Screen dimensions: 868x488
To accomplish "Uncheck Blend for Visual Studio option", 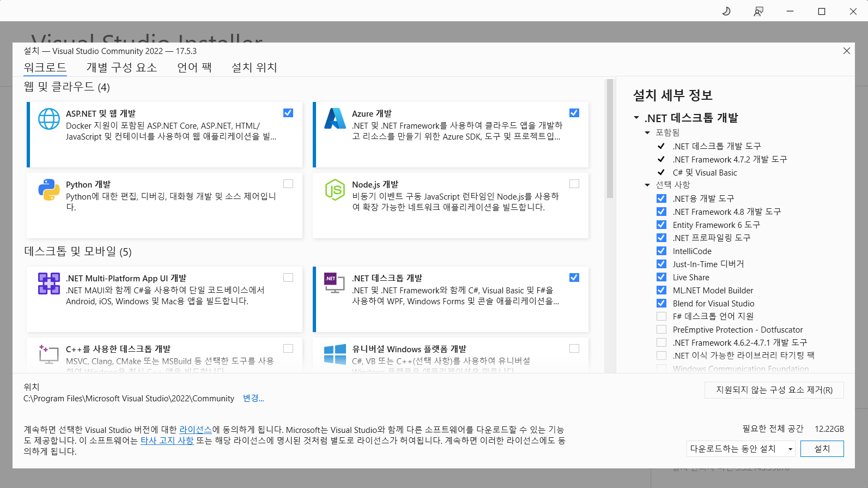I will 661,303.
